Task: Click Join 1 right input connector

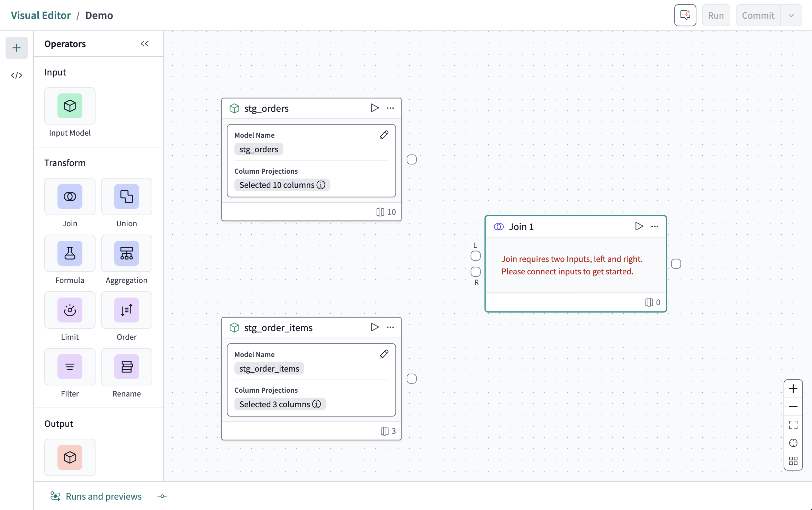Action: (x=476, y=272)
